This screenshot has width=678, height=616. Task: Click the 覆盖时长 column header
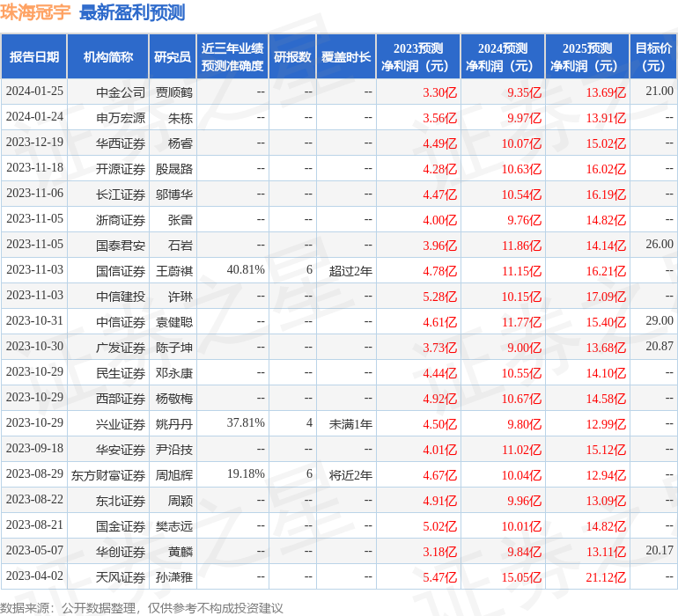[x=346, y=56]
